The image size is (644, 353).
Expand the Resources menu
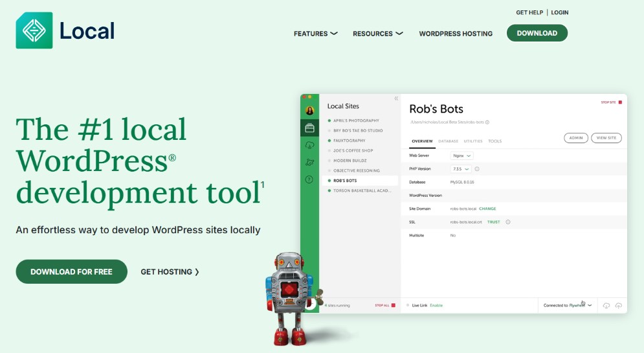tap(378, 34)
